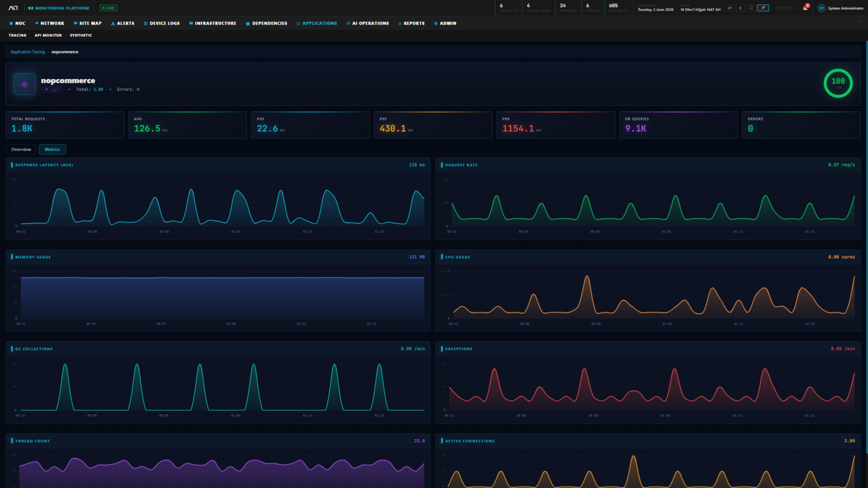Click the nopcommerce application icon tile
Viewport: 868px width, 488px height.
(x=24, y=84)
